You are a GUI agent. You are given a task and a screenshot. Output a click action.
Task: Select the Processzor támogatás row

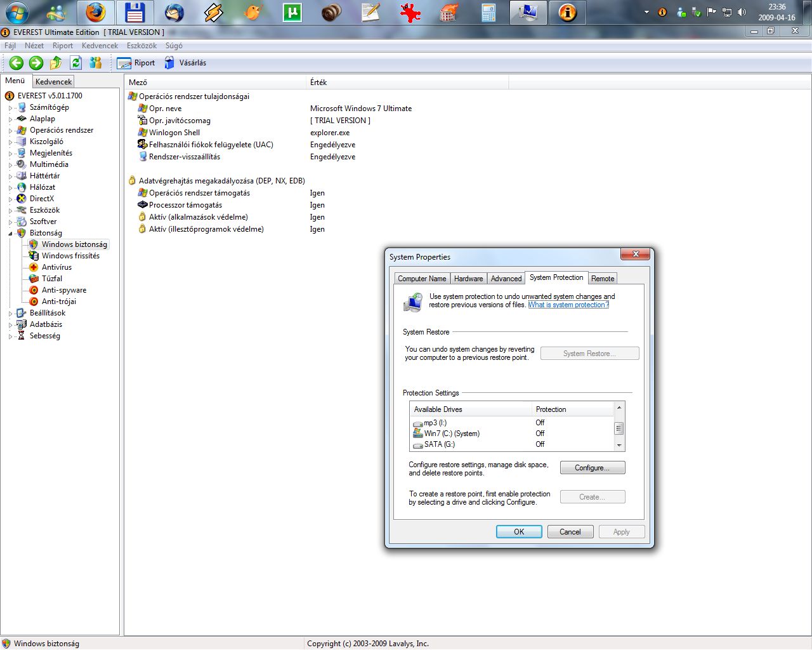pyautogui.click(x=185, y=205)
